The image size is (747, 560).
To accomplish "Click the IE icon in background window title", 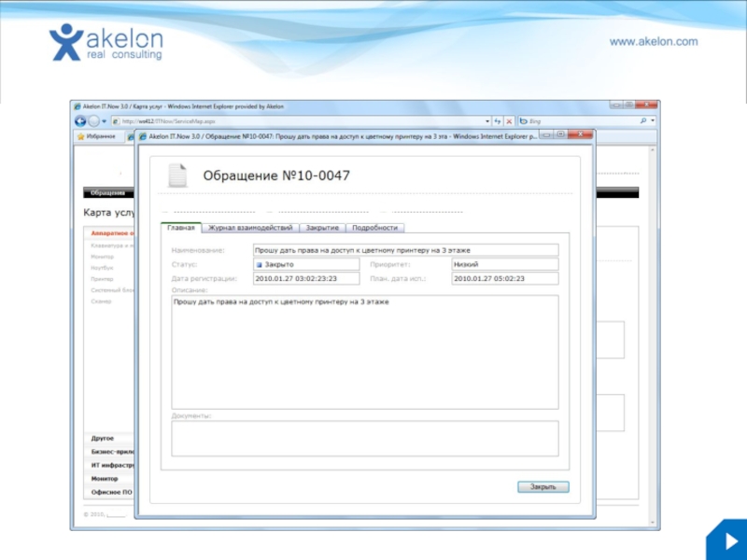I will point(78,106).
